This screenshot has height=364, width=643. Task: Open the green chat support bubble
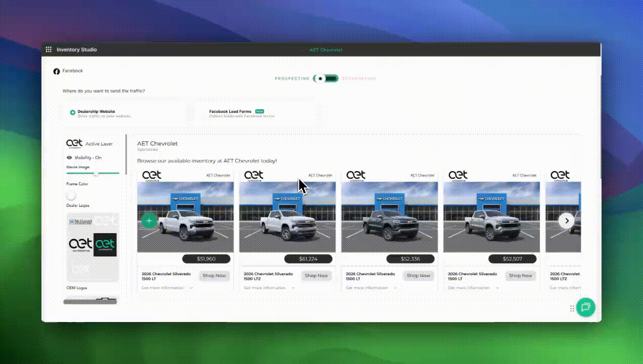[586, 307]
